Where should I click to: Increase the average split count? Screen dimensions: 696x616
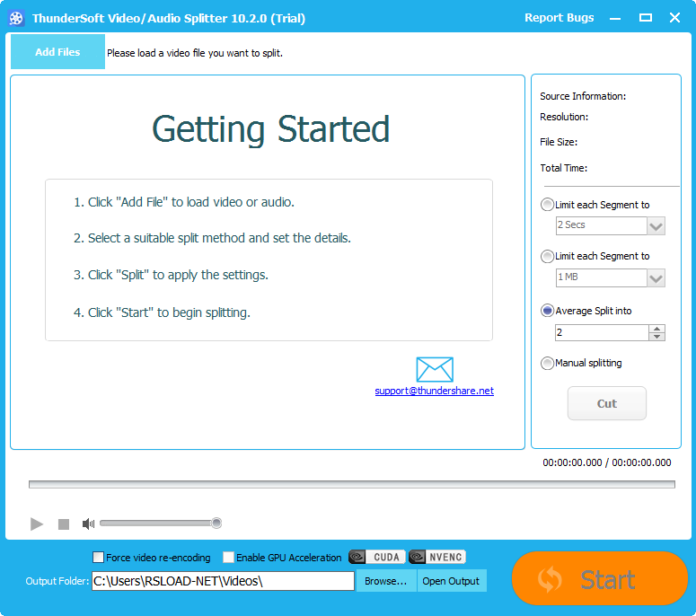pyautogui.click(x=657, y=329)
